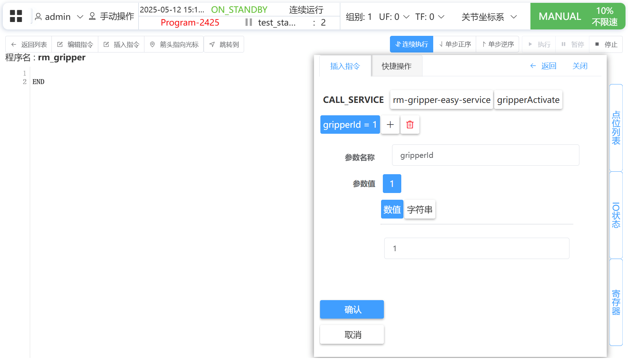
Task: Click the 确认 confirm button
Action: coord(352,309)
